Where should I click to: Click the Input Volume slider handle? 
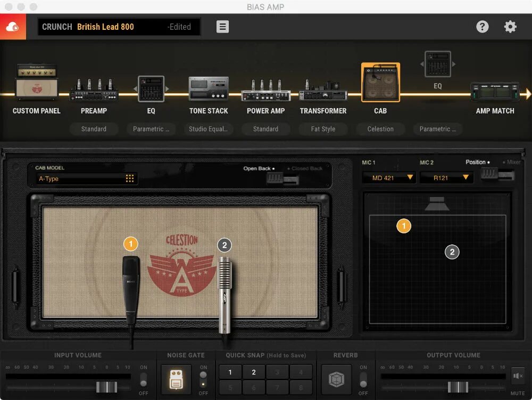tap(106, 387)
